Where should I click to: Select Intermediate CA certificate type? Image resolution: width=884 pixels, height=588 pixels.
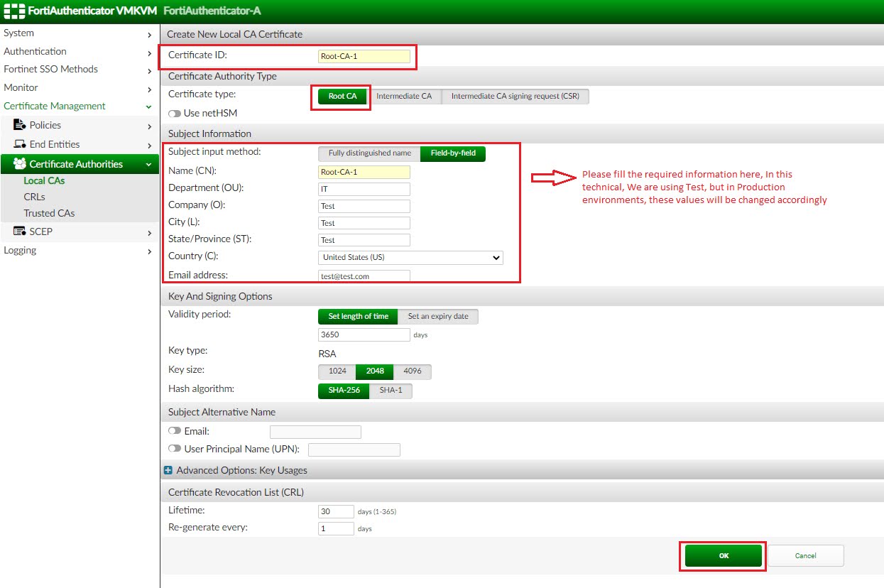(x=404, y=97)
